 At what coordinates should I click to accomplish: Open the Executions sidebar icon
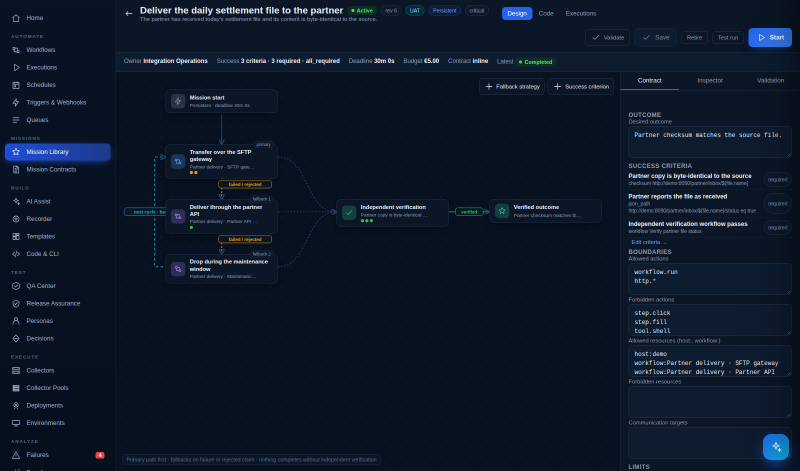tap(16, 67)
